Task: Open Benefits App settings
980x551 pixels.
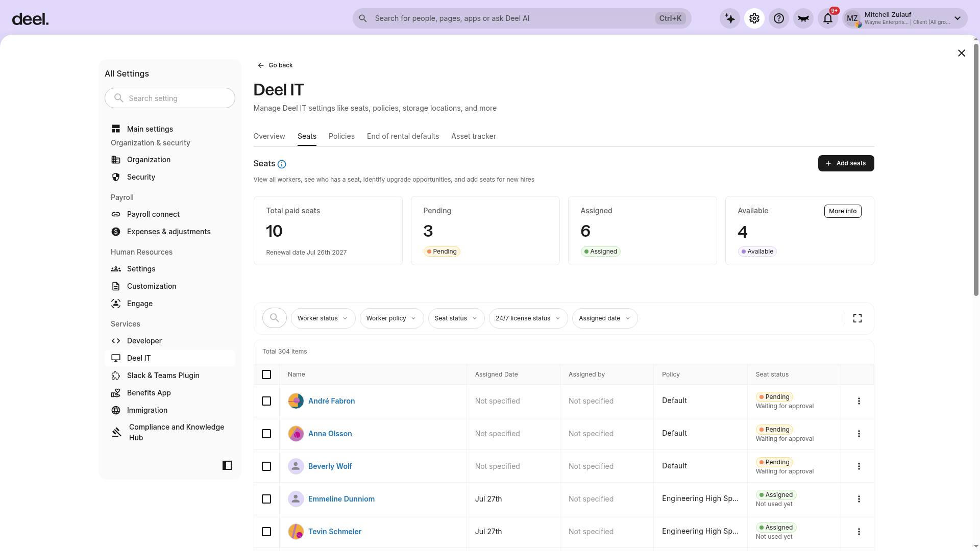Action: click(x=170, y=393)
